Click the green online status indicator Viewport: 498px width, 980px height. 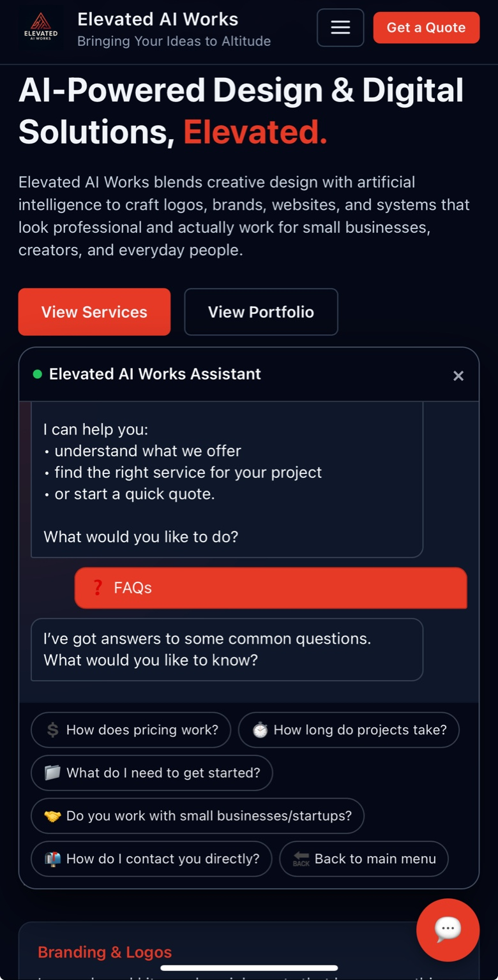click(x=37, y=374)
